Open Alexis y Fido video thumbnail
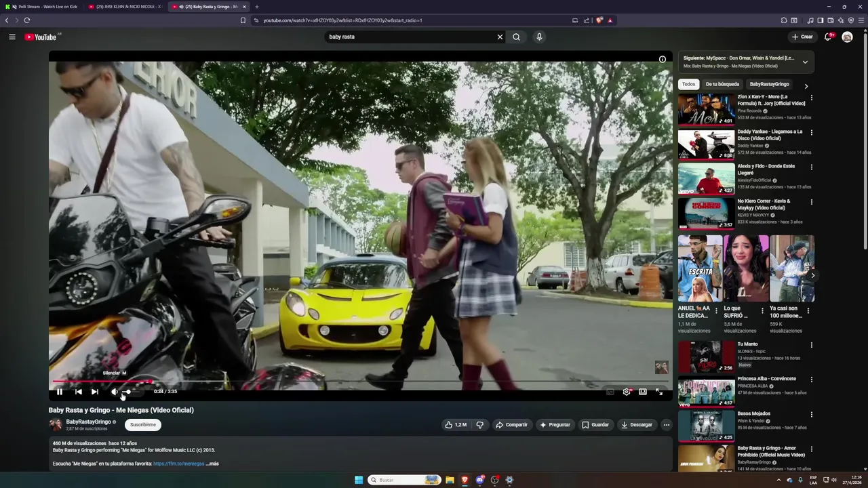The image size is (868, 488). [x=706, y=179]
